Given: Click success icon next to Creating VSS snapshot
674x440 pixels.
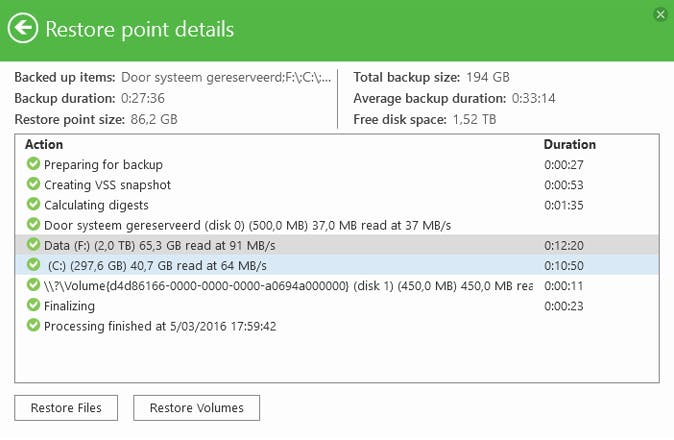Looking at the screenshot, I should 33,184.
